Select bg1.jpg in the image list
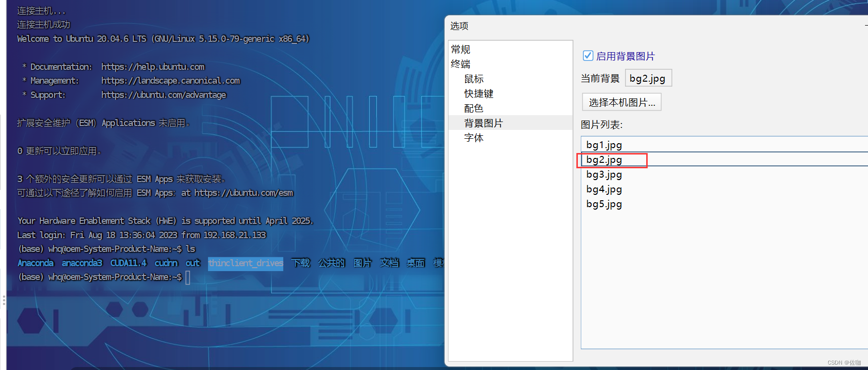 pos(724,145)
